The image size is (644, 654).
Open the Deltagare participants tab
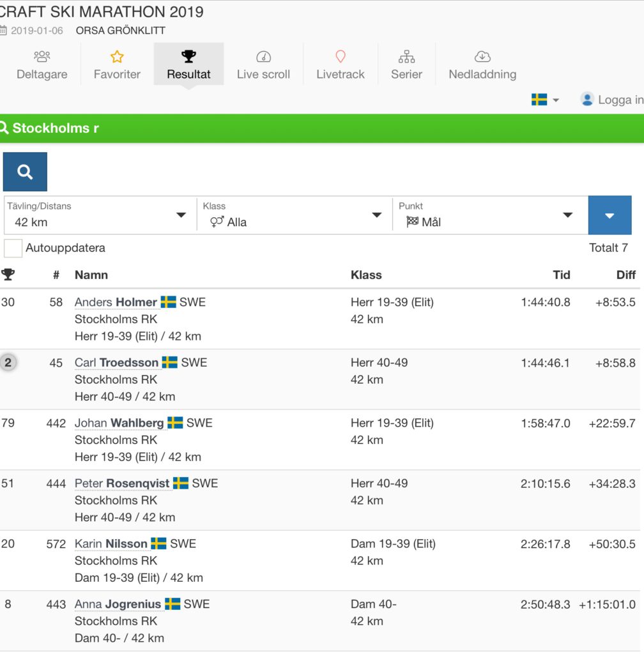42,65
